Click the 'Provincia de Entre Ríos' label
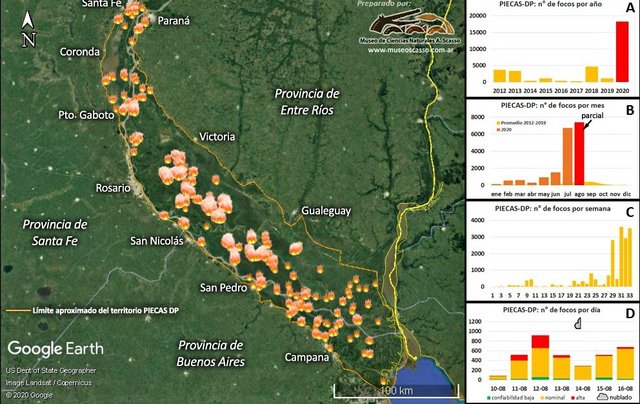 (307, 102)
